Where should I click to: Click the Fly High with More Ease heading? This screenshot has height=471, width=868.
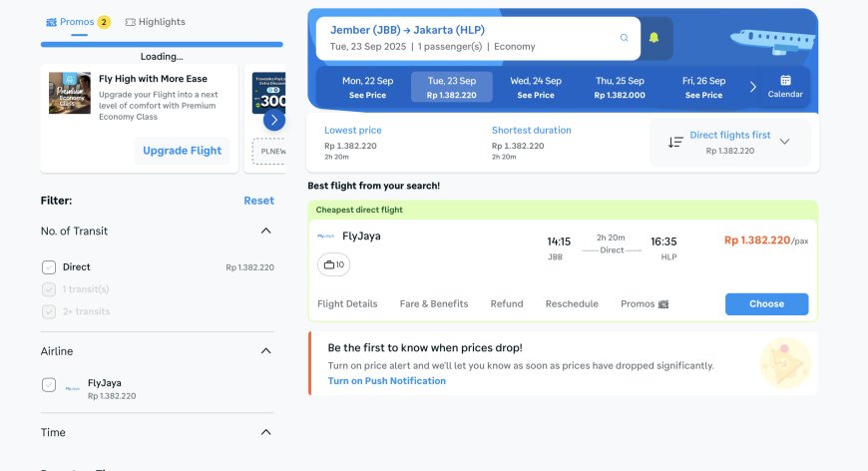[x=153, y=79]
